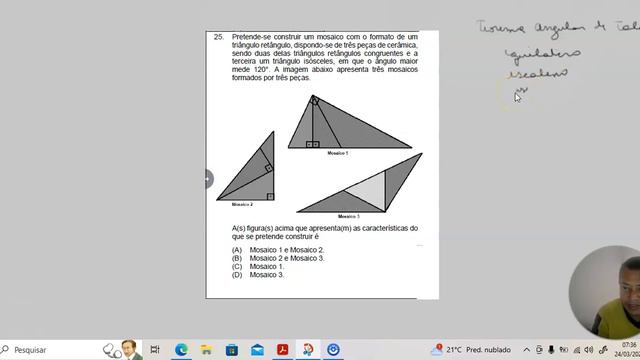
Task: Open the volume speaker tray icon
Action: click(x=589, y=350)
